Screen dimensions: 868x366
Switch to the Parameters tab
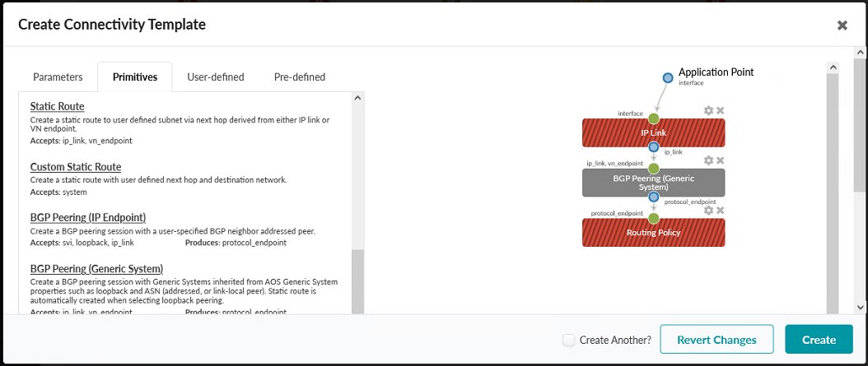coord(58,77)
